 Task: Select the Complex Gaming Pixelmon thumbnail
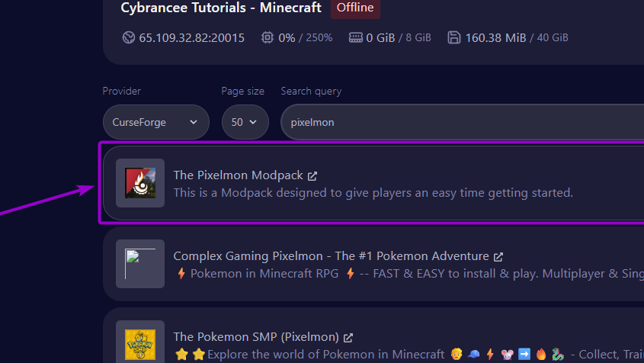pos(140,264)
